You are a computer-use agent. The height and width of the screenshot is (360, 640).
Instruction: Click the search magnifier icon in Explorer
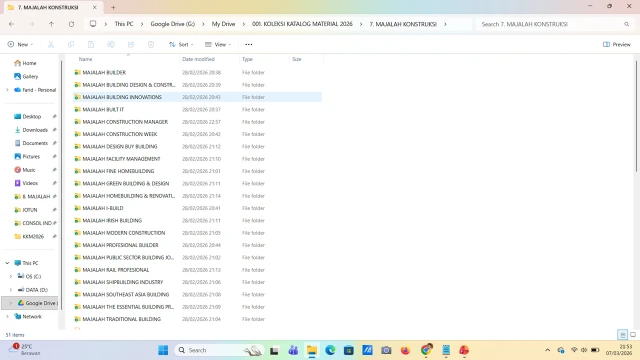coord(627,24)
